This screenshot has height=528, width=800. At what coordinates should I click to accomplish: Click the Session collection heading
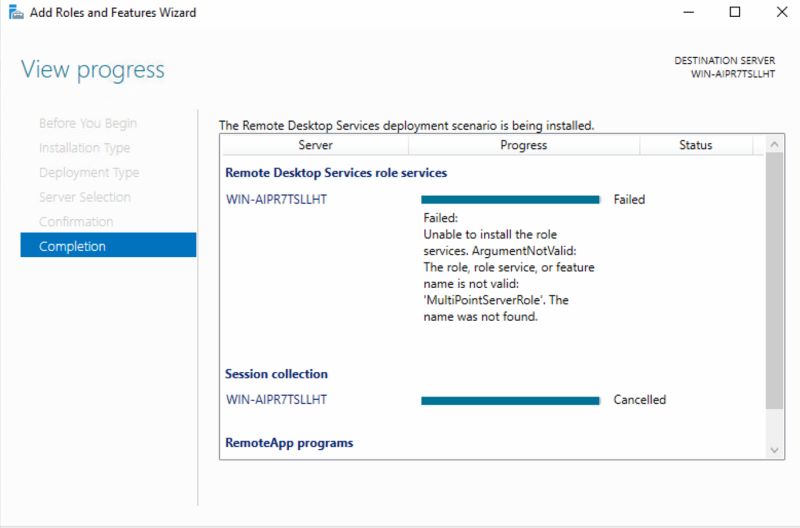(277, 374)
